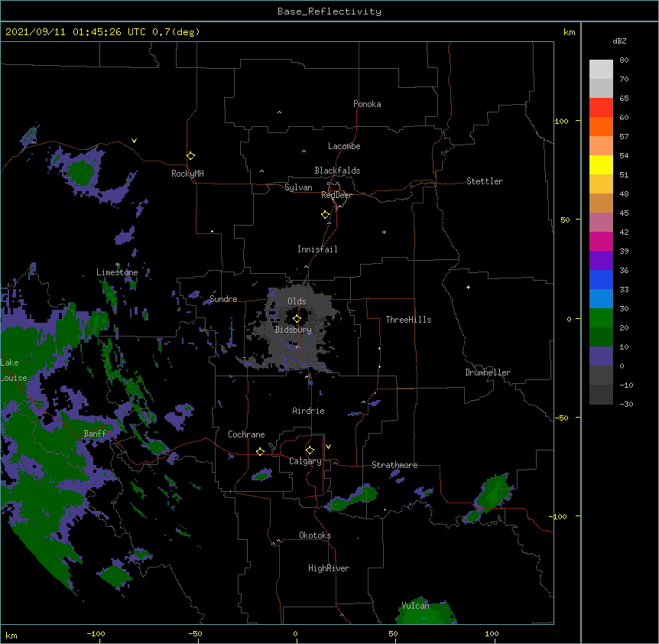Click the HighRiver town label
The width and height of the screenshot is (659, 644).
[329, 568]
